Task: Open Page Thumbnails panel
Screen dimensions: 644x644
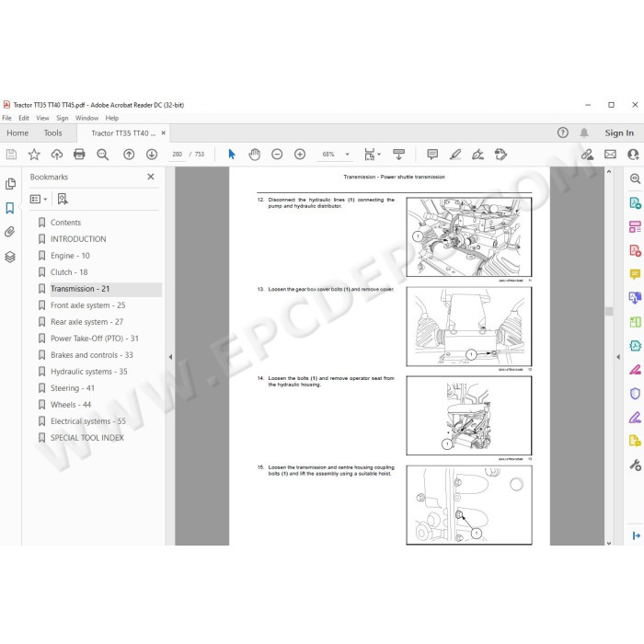Action: click(x=11, y=184)
